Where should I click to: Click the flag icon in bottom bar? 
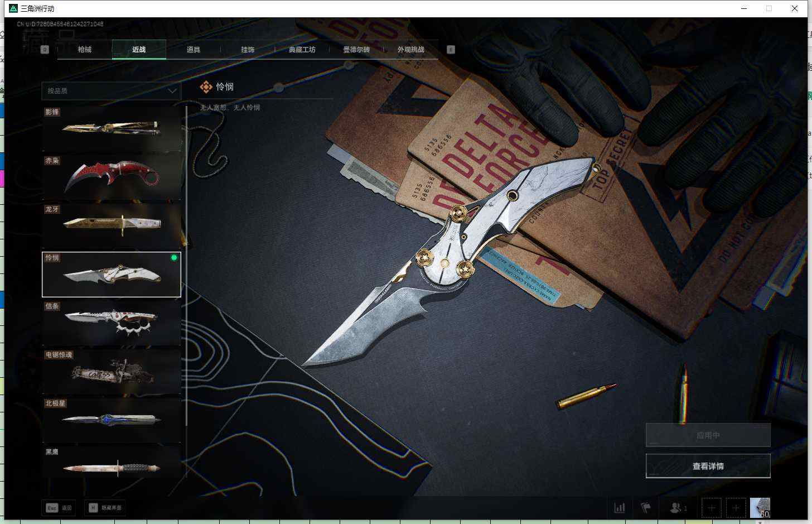pos(646,508)
